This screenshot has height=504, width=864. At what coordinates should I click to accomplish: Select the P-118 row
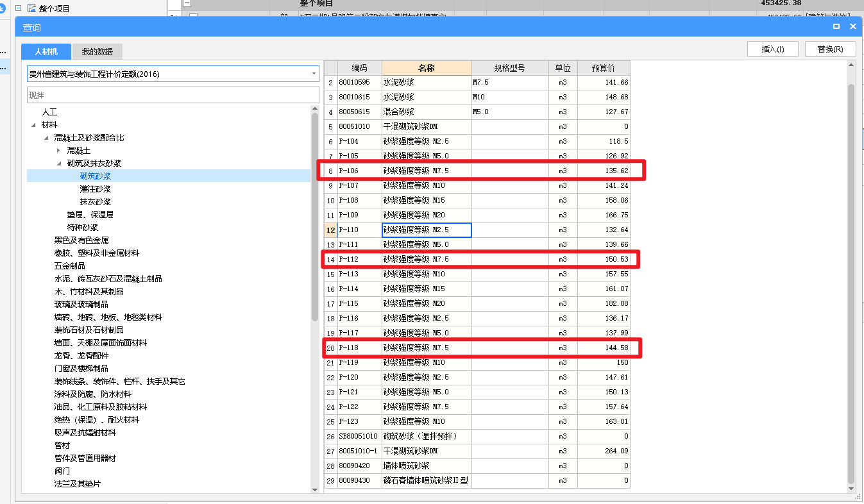pyautogui.click(x=477, y=348)
